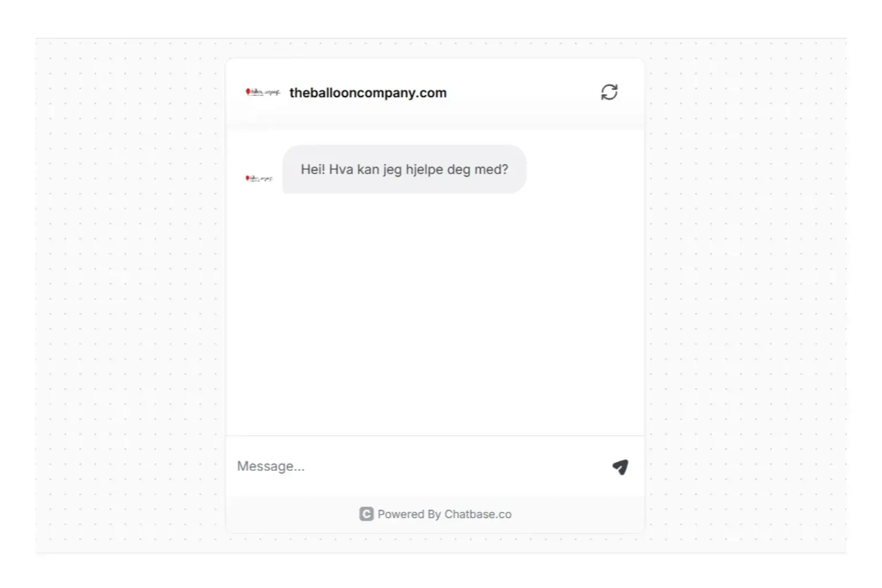Viewport: 882px width, 588px height.
Task: Click the theballooncompany.com title
Action: (x=368, y=93)
